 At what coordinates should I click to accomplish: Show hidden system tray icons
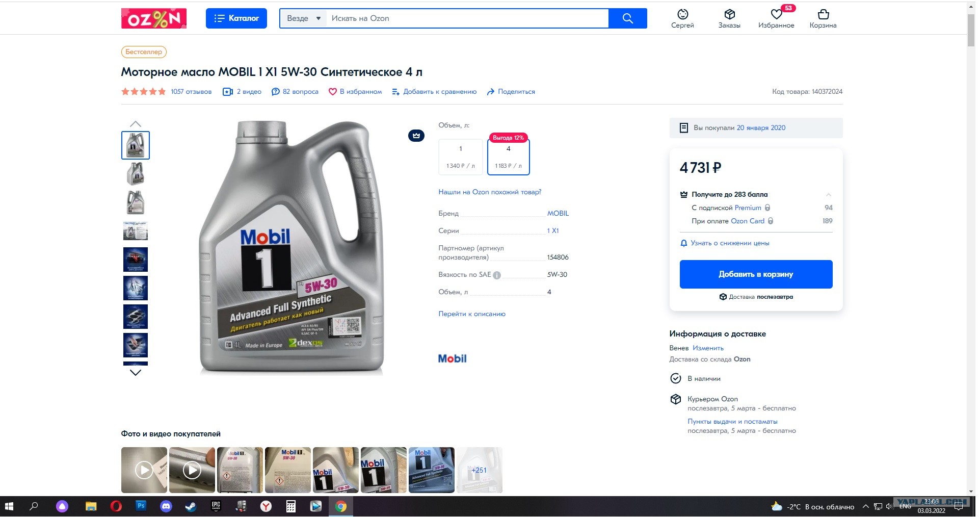click(x=865, y=507)
